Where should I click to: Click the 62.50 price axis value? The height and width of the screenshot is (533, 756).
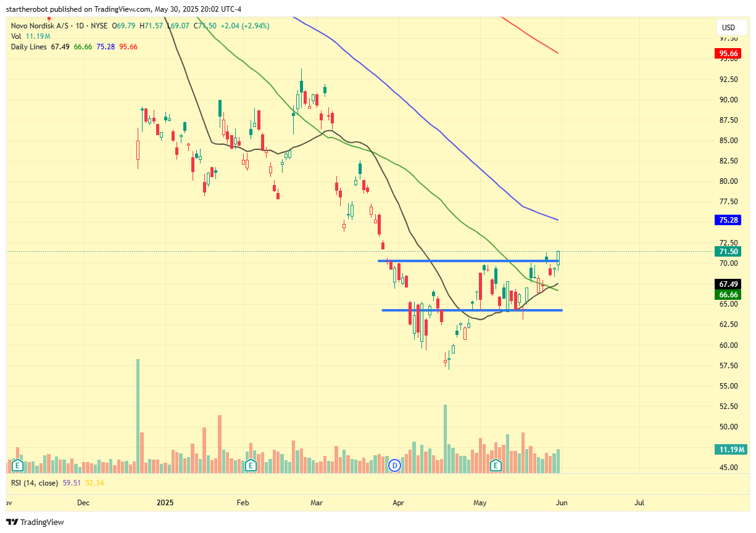coord(729,324)
